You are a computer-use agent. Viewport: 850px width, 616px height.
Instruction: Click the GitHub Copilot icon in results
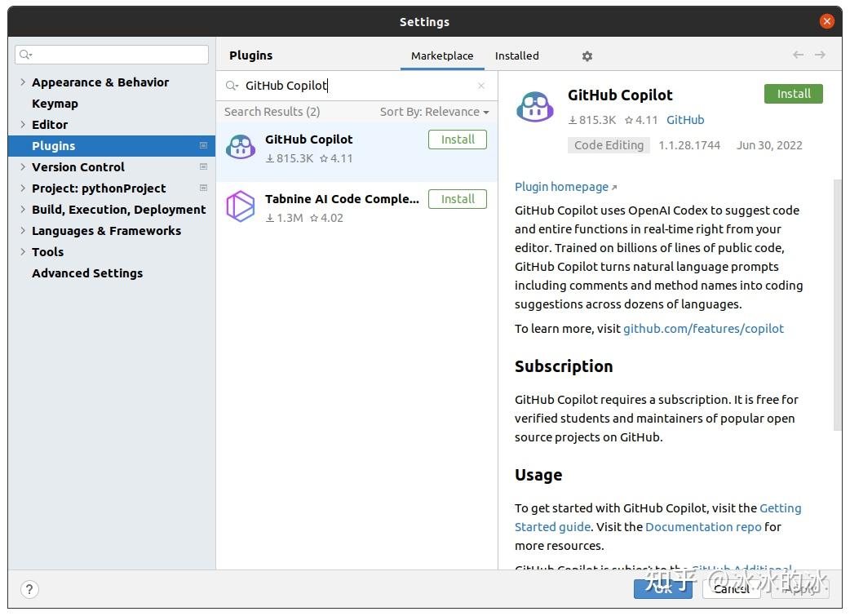tap(241, 148)
